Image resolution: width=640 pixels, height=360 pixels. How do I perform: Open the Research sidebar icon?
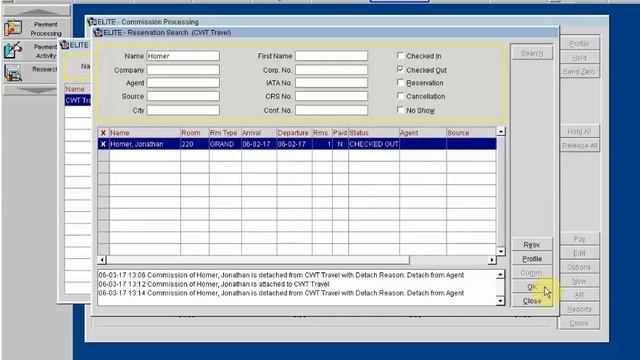(x=13, y=73)
